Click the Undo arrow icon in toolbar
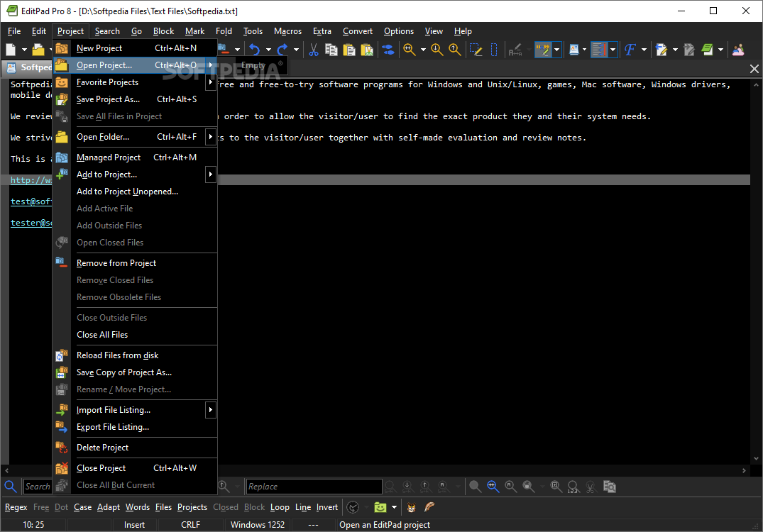The image size is (763, 532). (x=255, y=49)
